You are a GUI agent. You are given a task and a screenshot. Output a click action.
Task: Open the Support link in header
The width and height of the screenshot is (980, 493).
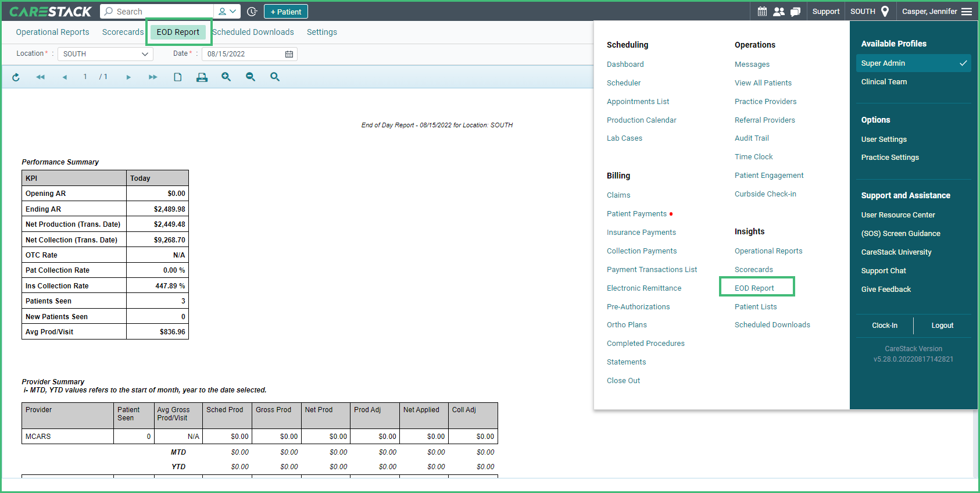(x=825, y=11)
